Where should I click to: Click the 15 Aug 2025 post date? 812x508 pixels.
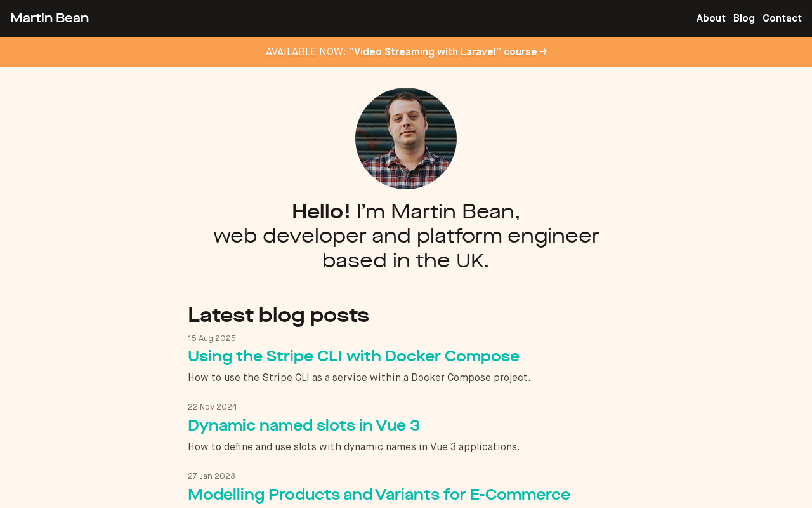tap(212, 338)
